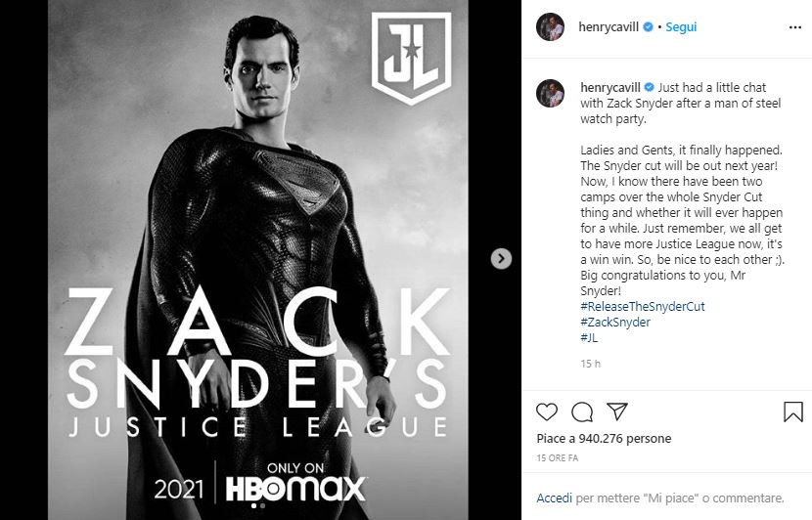This screenshot has height=520, width=812.
Task: Open the 15 ORE FA timestamp
Action: [x=558, y=457]
